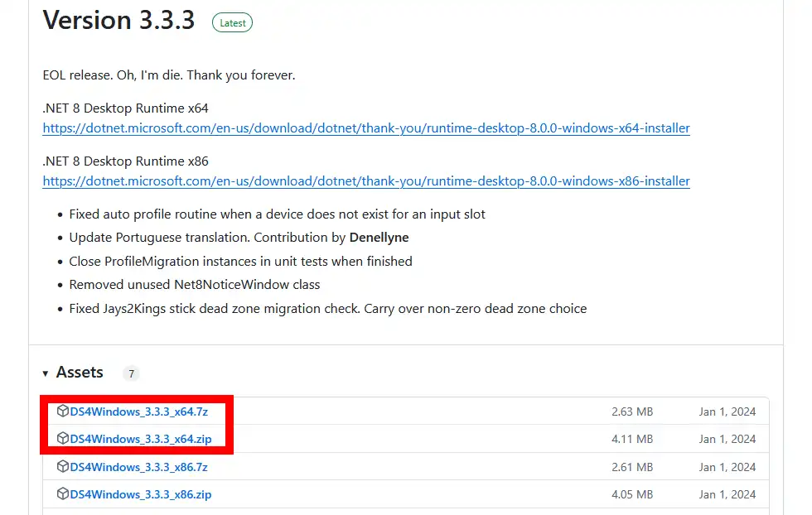
Task: Click the date of the x64.7z asset row
Action: [x=727, y=412]
